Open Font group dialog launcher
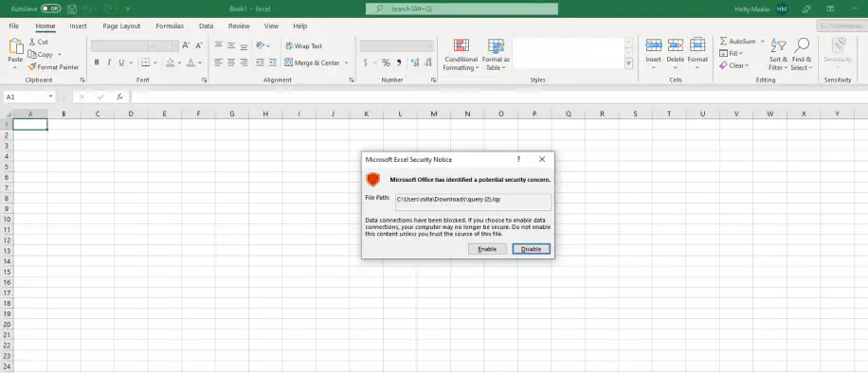This screenshot has width=868, height=373. pos(205,80)
